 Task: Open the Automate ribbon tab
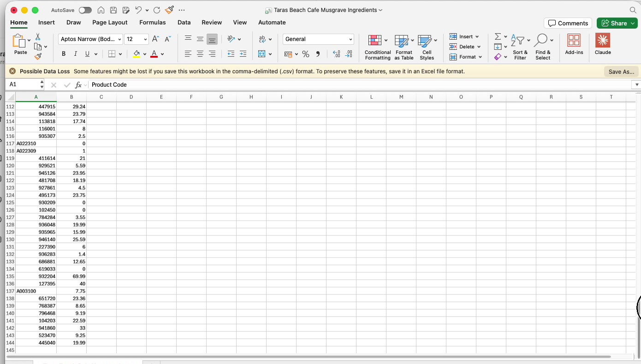click(272, 22)
